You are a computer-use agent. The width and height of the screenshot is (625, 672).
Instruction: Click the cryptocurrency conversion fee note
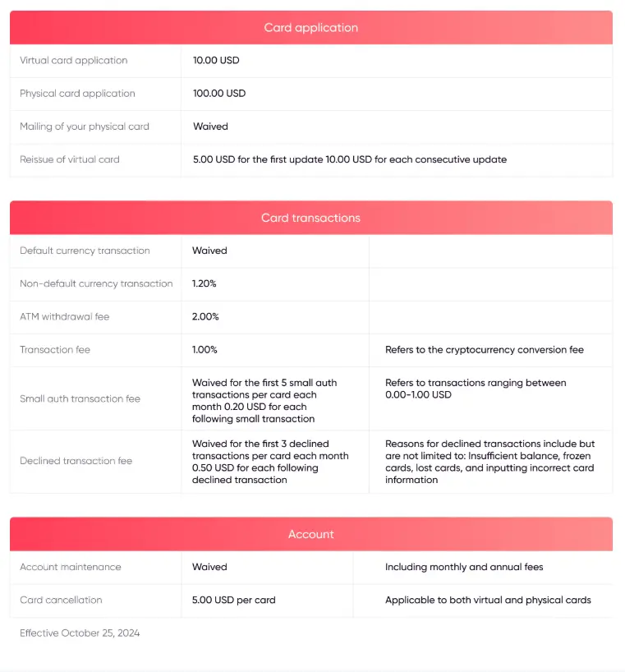click(485, 350)
